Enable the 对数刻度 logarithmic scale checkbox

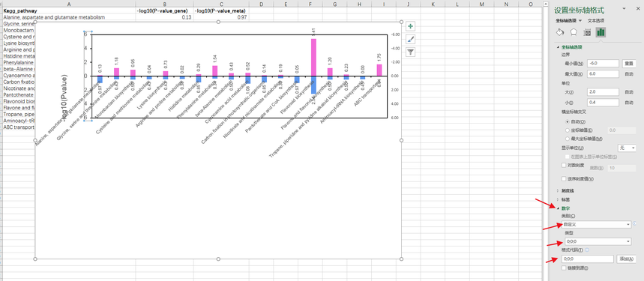[564, 165]
